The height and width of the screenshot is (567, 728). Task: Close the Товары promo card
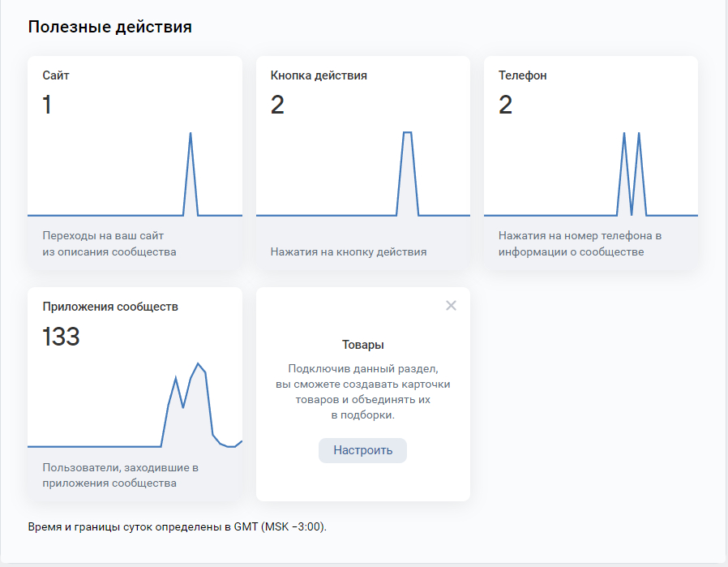[x=452, y=306]
